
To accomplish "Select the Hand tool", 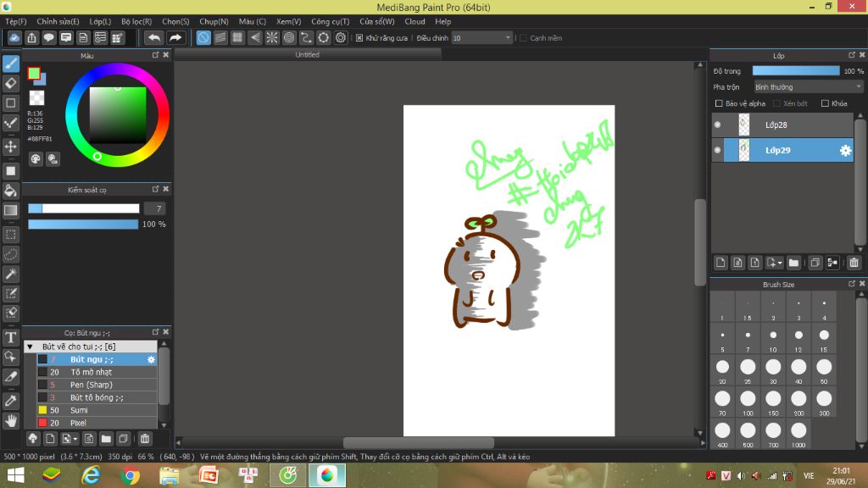I will pos(10,421).
